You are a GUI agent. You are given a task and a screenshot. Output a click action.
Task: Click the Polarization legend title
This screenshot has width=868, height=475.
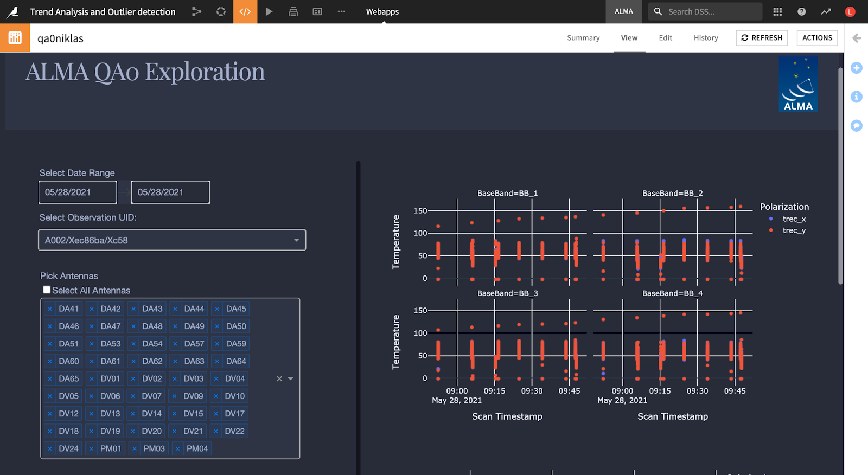pos(784,207)
